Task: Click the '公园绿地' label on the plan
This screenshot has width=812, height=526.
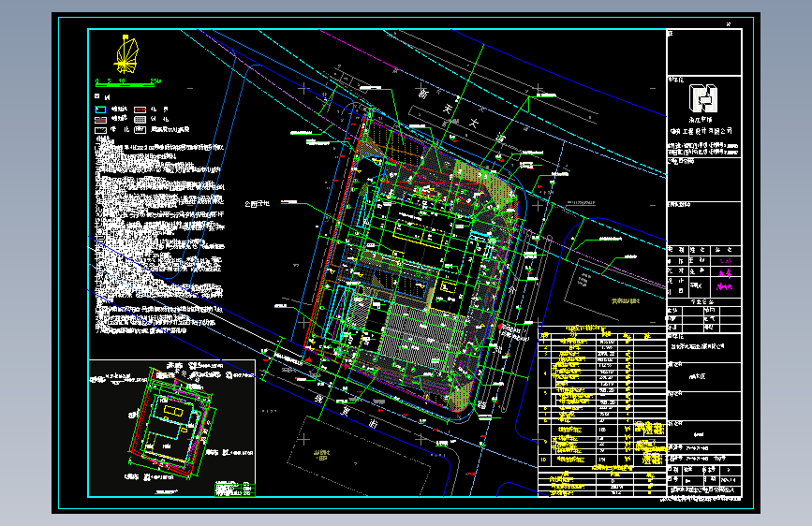Action: 257,204
